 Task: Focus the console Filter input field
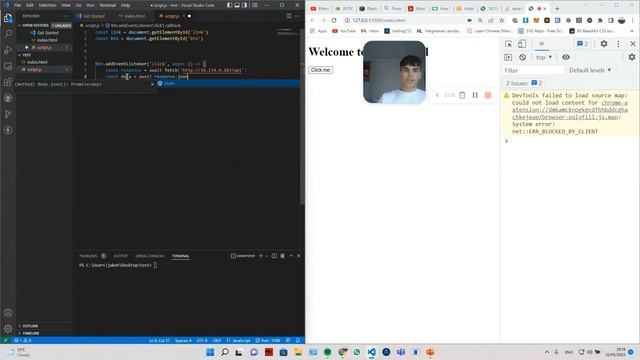point(533,70)
